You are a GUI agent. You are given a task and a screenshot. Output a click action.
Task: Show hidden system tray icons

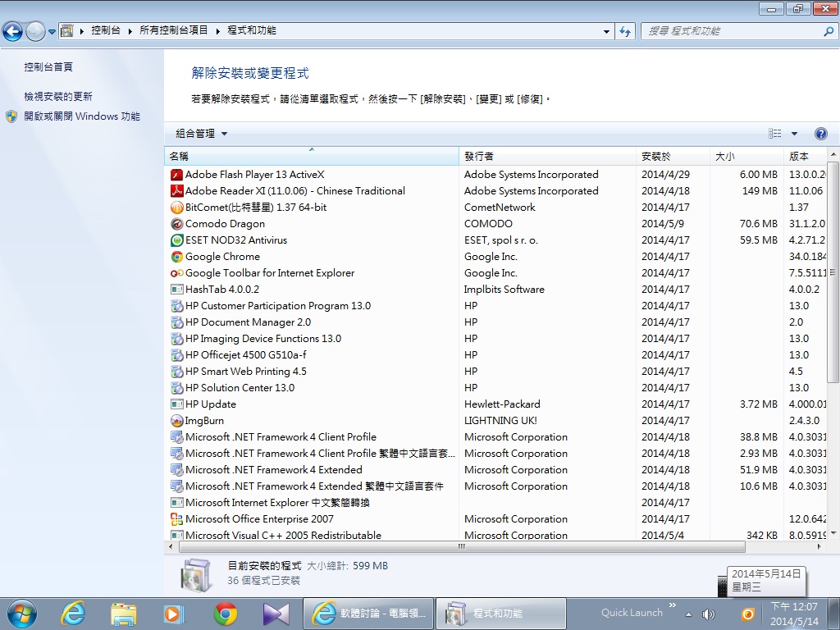tap(688, 614)
